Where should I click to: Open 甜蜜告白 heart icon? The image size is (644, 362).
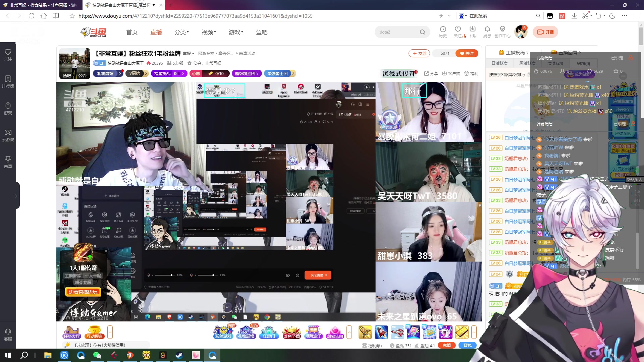point(335,331)
